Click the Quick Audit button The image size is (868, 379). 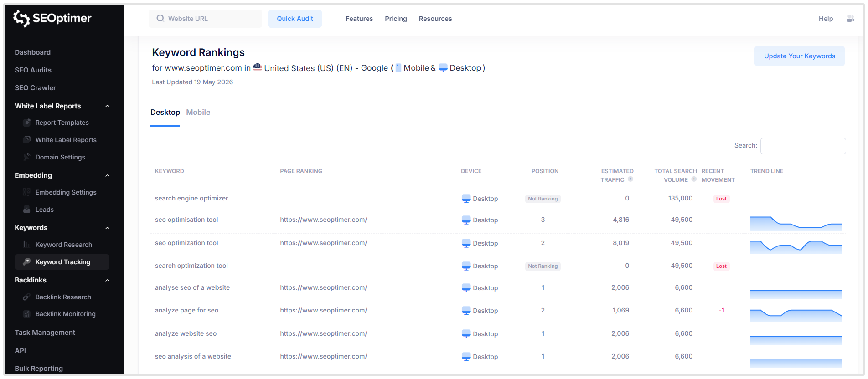pyautogui.click(x=295, y=19)
